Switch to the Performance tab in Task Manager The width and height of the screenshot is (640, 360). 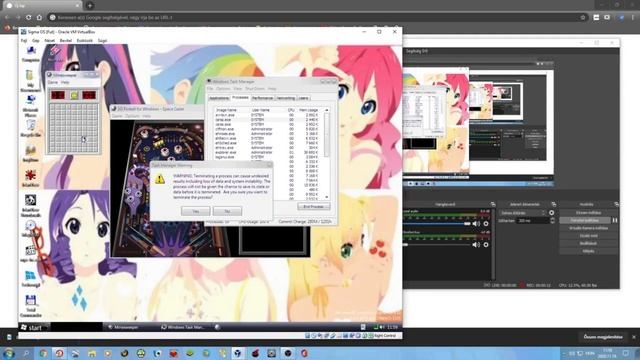click(x=262, y=98)
